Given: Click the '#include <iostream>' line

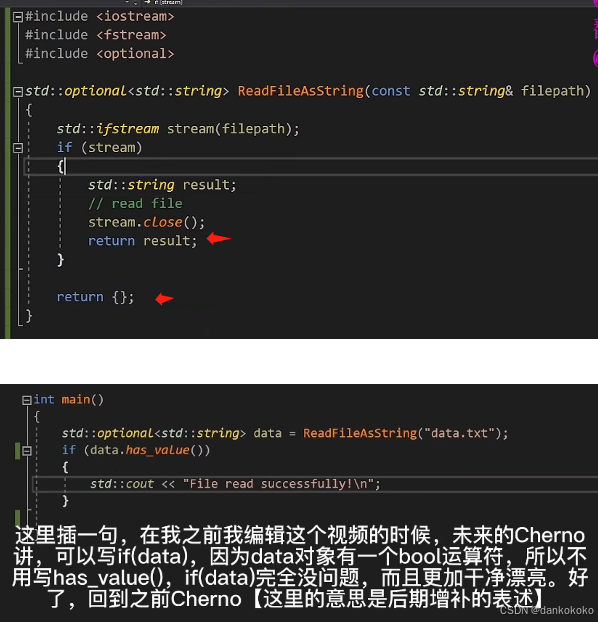Looking at the screenshot, I should pyautogui.click(x=100, y=17).
